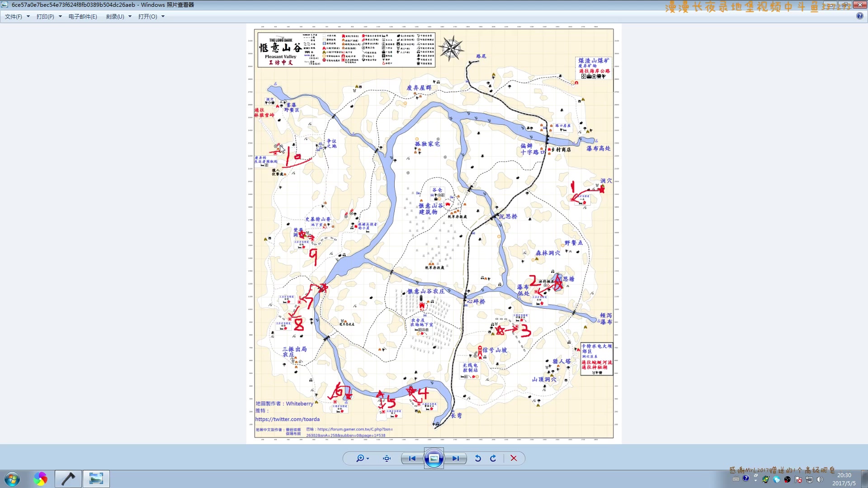This screenshot has width=868, height=488.
Task: Rotate the image counterclockwise
Action: (478, 458)
